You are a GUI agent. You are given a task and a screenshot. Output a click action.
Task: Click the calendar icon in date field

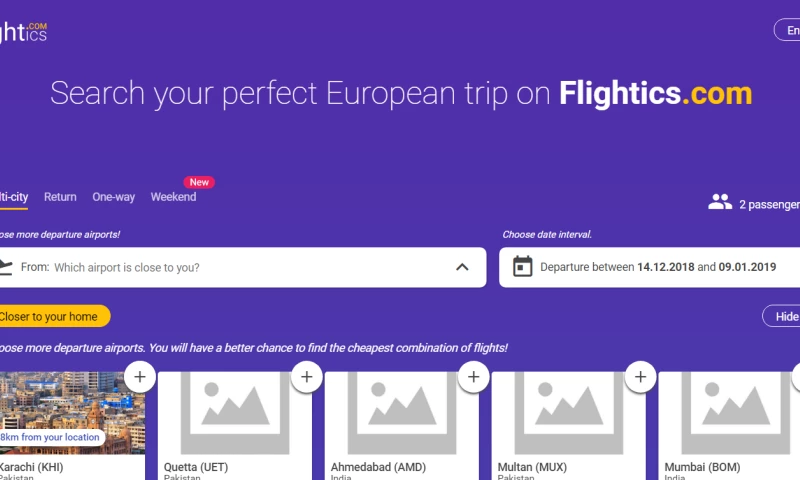pos(522,267)
